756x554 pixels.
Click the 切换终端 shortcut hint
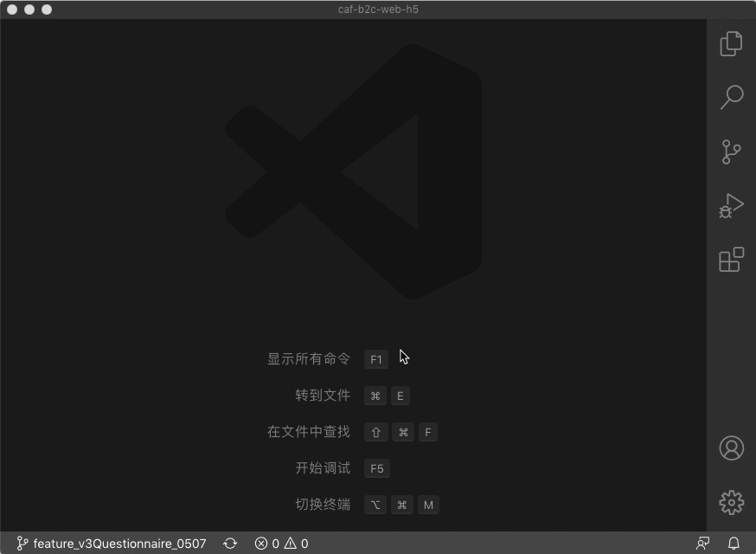point(401,505)
